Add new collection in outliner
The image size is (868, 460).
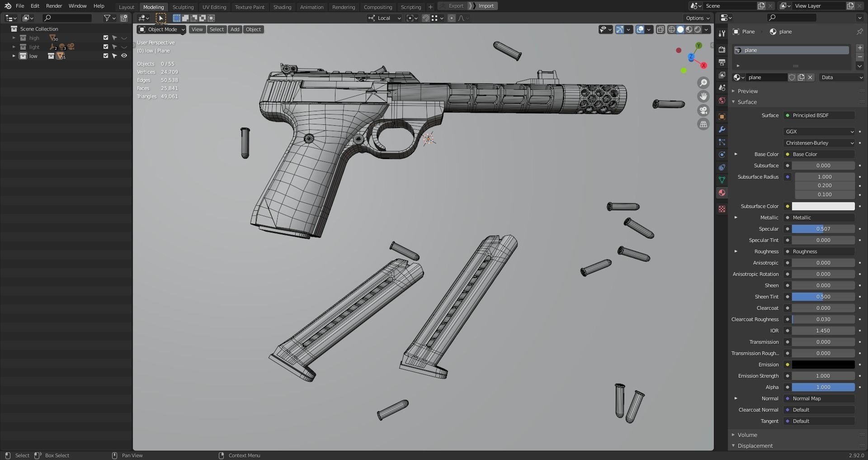(124, 18)
